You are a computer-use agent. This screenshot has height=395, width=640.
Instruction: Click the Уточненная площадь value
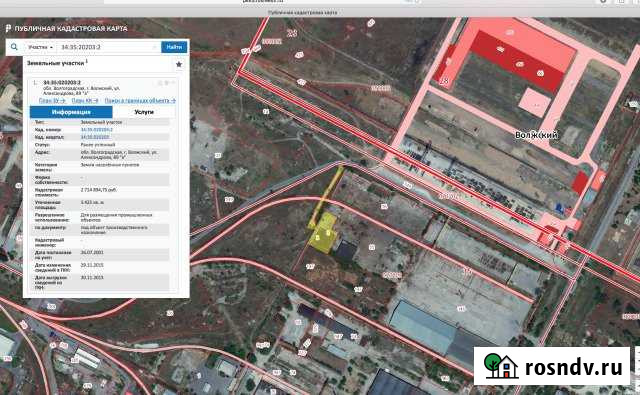[x=92, y=202]
